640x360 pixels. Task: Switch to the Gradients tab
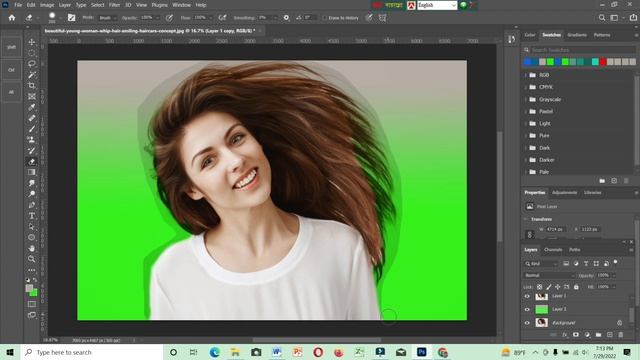click(577, 35)
